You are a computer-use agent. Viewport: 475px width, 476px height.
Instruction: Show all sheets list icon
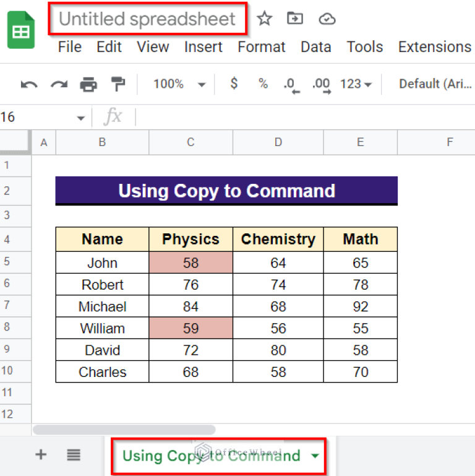pyautogui.click(x=74, y=456)
